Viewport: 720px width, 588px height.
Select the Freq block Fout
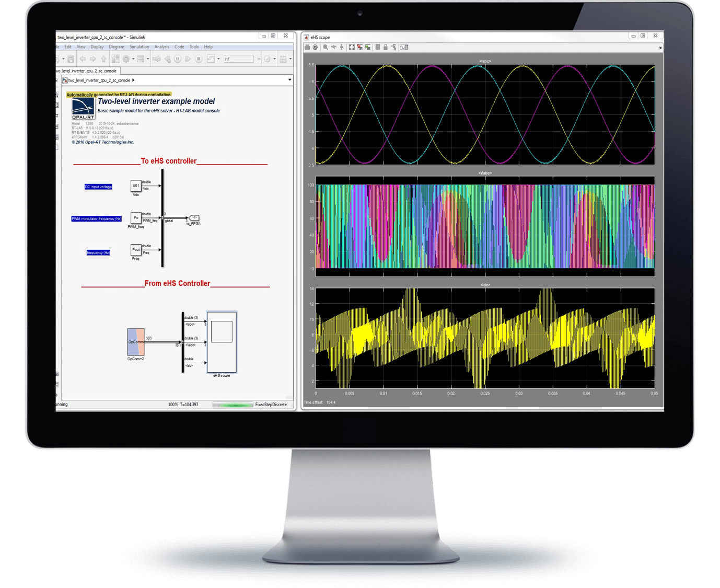[x=136, y=250]
